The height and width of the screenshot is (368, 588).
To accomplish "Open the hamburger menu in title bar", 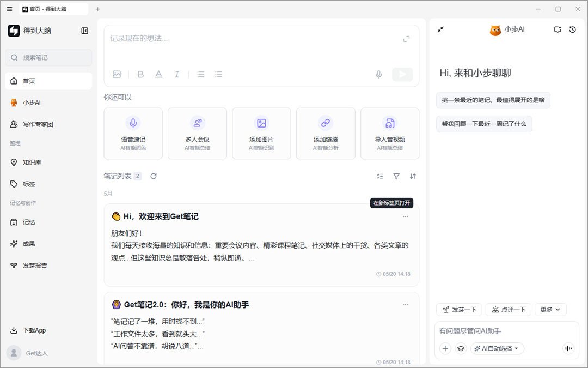I will 10,9.
